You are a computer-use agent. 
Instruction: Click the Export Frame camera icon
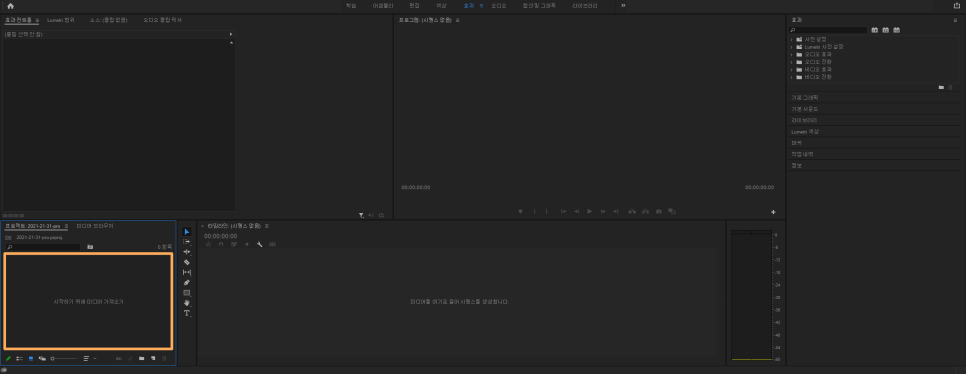(659, 211)
